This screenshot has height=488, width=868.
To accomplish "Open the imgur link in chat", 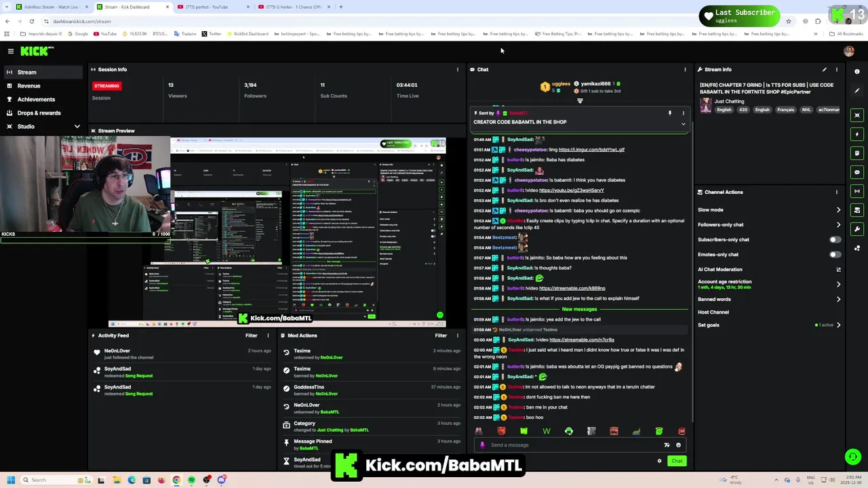I will coord(591,149).
